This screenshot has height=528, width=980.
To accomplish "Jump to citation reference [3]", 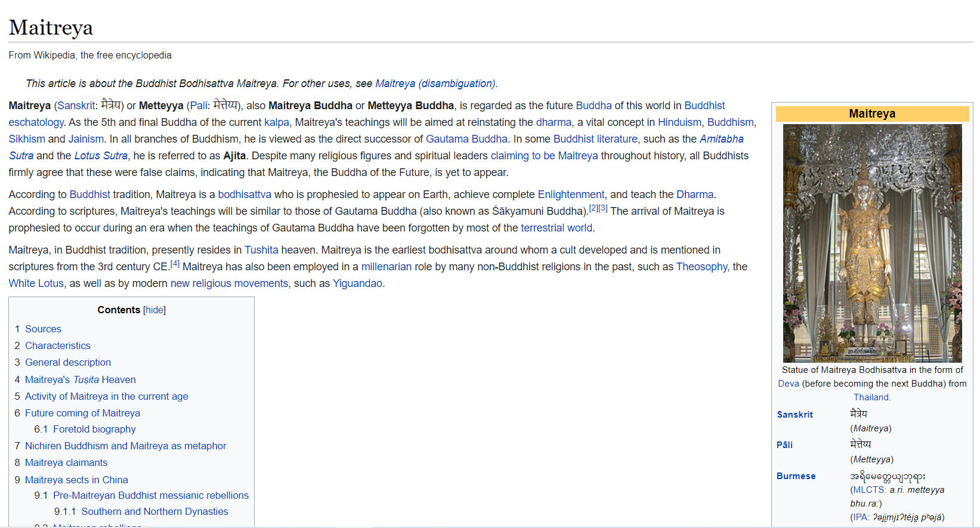I will pos(603,208).
